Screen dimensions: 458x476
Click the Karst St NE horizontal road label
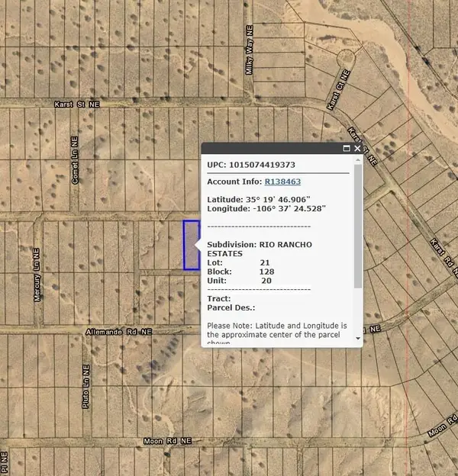click(77, 105)
